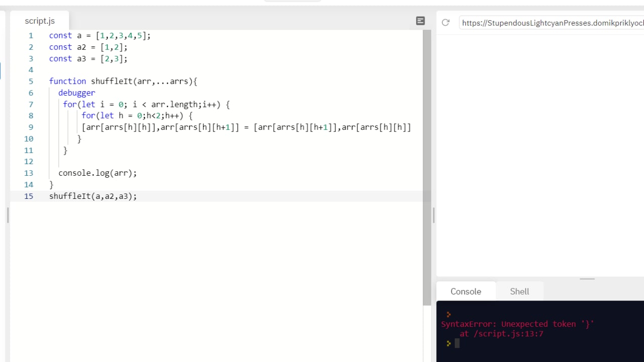
Task: Click line number 5 in gutter
Action: tap(31, 81)
